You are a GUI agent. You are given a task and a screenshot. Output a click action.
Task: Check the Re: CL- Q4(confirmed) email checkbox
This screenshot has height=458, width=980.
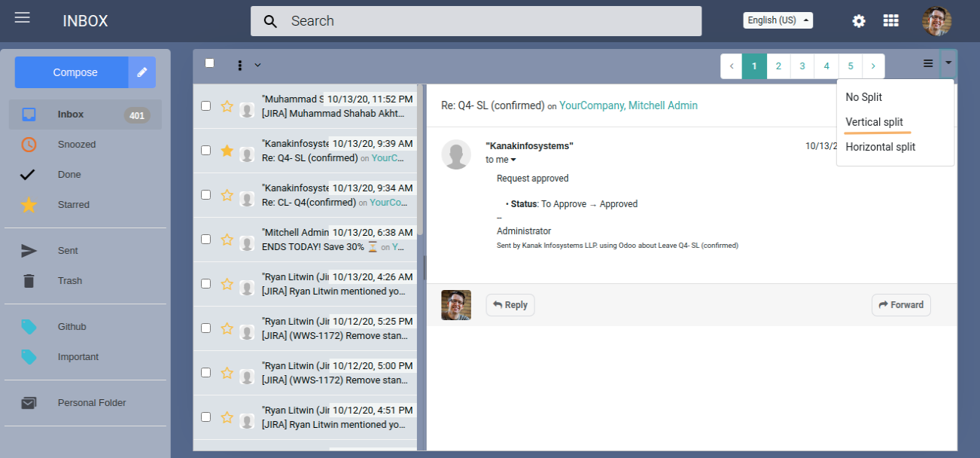click(205, 194)
